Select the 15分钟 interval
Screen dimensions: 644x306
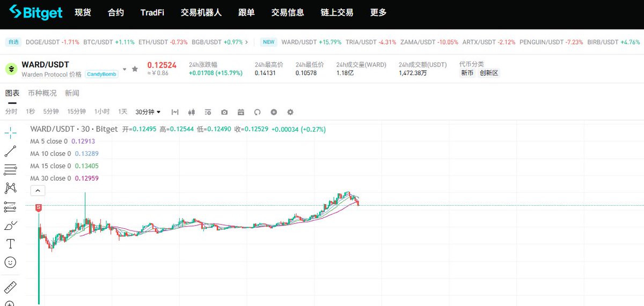(x=76, y=111)
